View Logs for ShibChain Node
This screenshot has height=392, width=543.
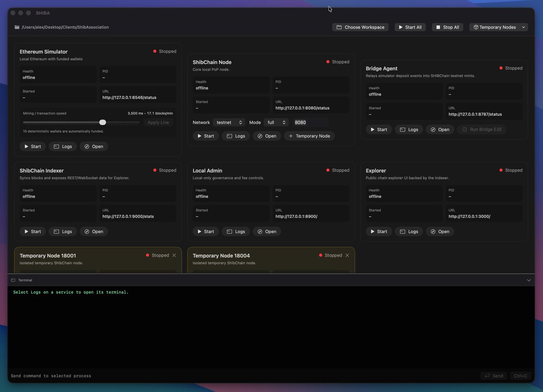coord(236,136)
